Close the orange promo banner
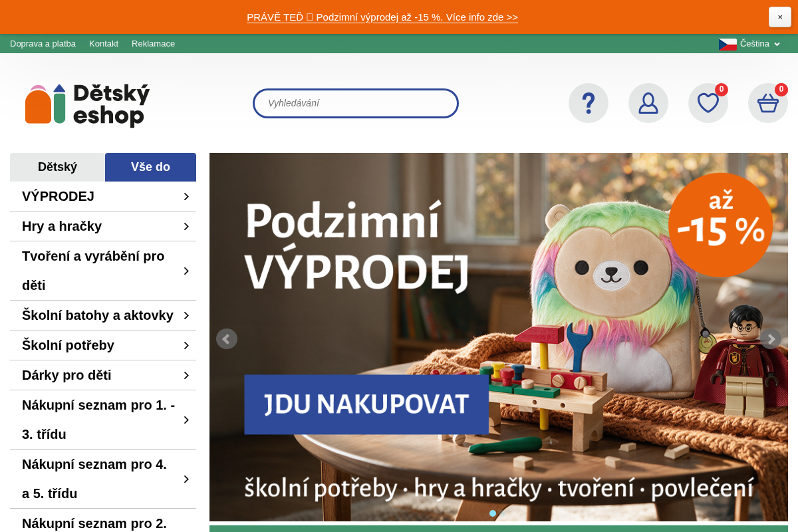The width and height of the screenshot is (798, 532). 780,17
